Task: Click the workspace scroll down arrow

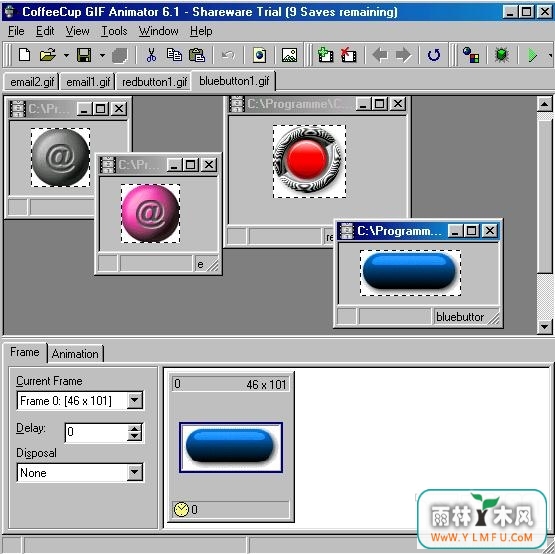Action: coord(544,326)
